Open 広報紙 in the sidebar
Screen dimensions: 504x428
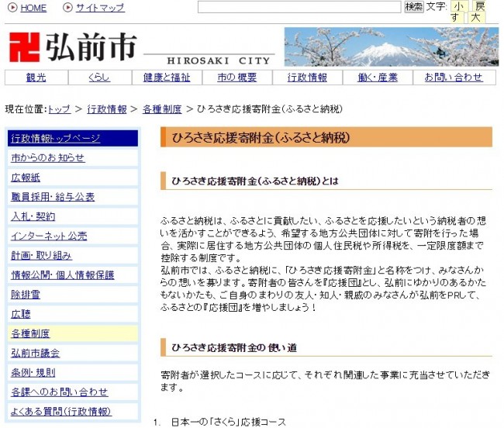click(x=73, y=178)
